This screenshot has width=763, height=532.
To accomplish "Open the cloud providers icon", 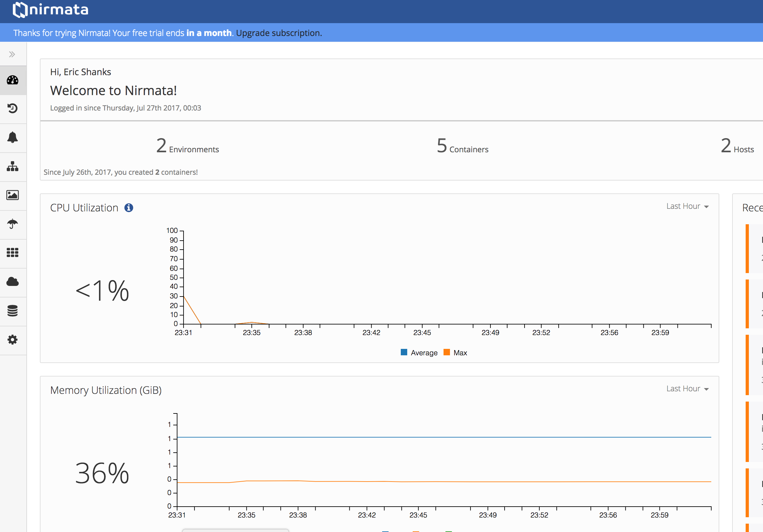I will (x=13, y=282).
